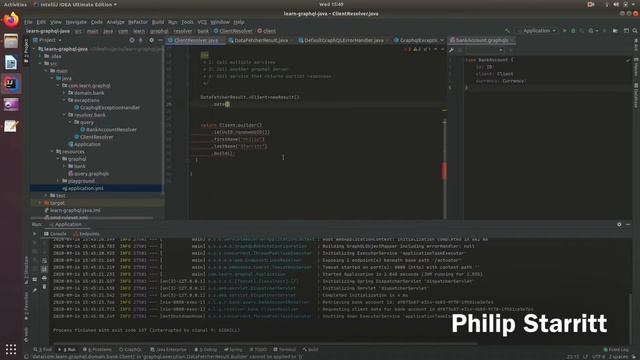Hide the Project tool window

coord(160,40)
